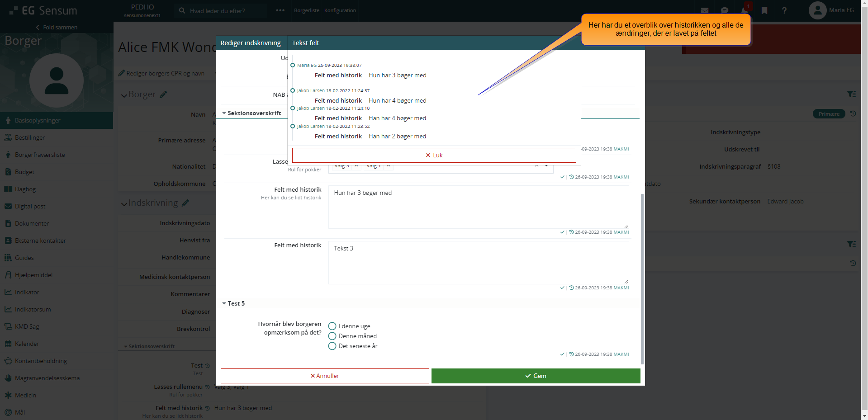Open the help question mark icon
Viewport: 868px width, 420px height.
[x=784, y=10]
